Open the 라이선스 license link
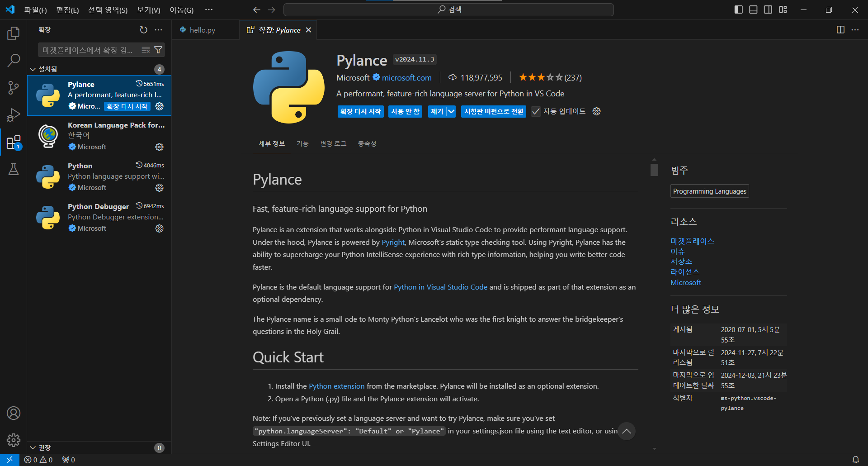868x466 pixels. [x=685, y=272]
